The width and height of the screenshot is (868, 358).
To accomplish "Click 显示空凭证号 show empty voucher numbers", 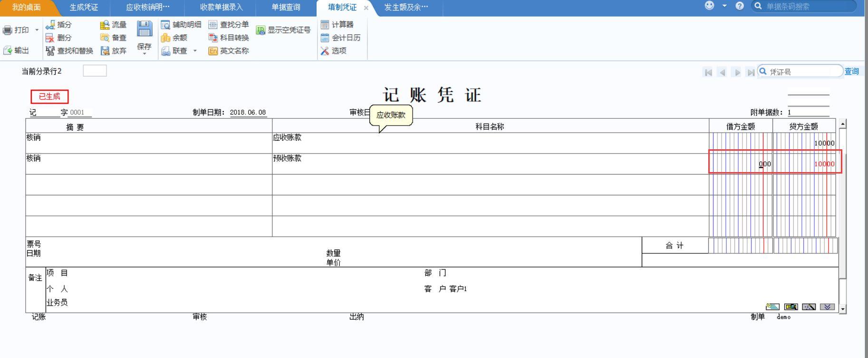I will [283, 30].
